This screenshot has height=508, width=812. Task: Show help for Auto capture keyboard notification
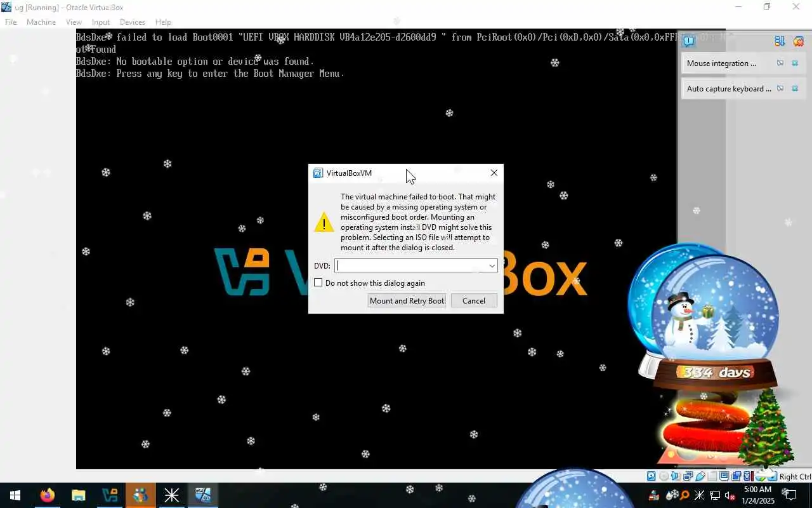(780, 88)
